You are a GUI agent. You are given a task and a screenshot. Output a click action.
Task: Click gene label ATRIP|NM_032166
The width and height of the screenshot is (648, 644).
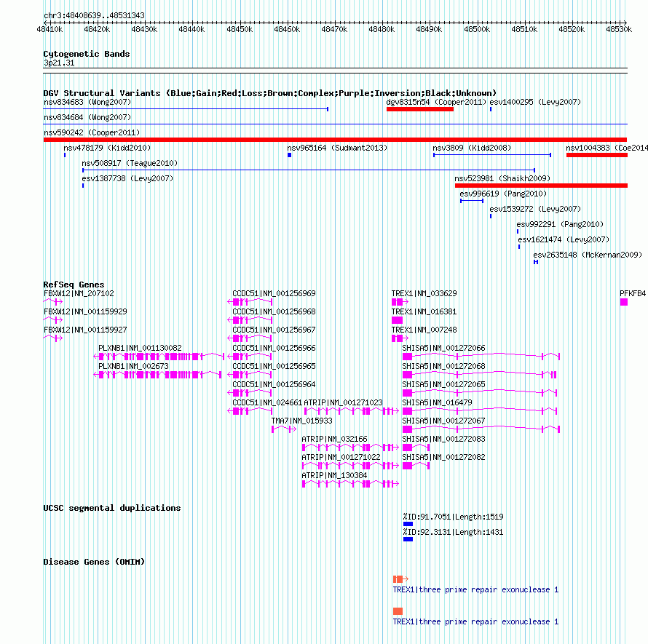(x=334, y=439)
